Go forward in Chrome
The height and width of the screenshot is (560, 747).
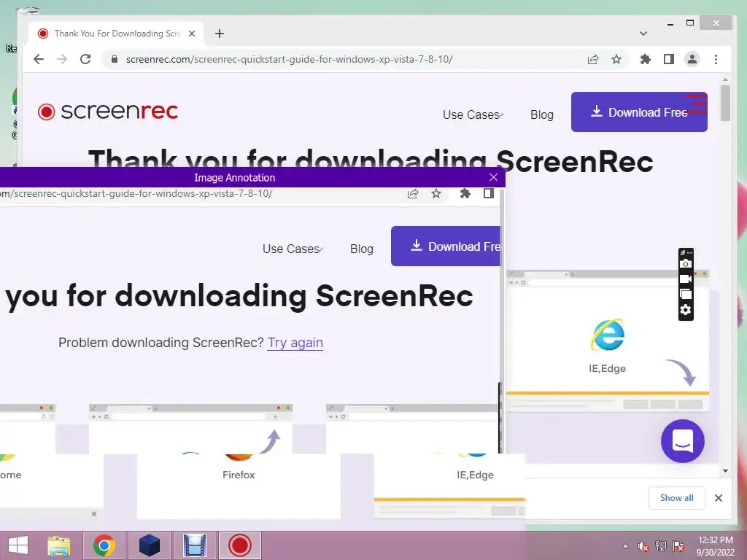(62, 59)
